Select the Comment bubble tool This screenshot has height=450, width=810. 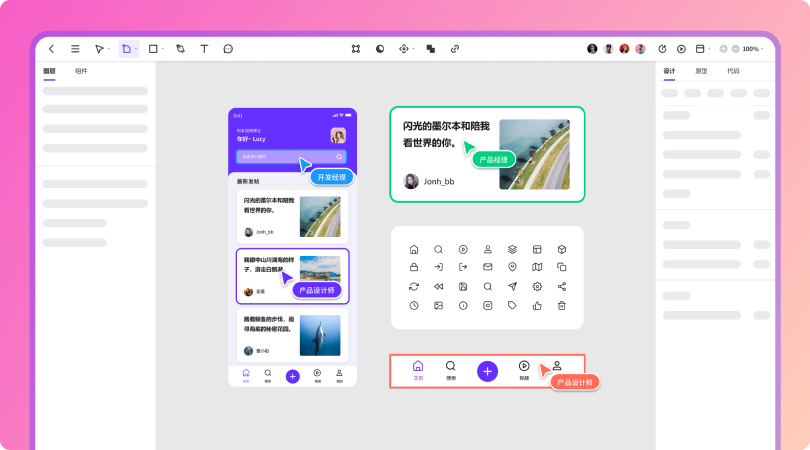click(x=228, y=48)
